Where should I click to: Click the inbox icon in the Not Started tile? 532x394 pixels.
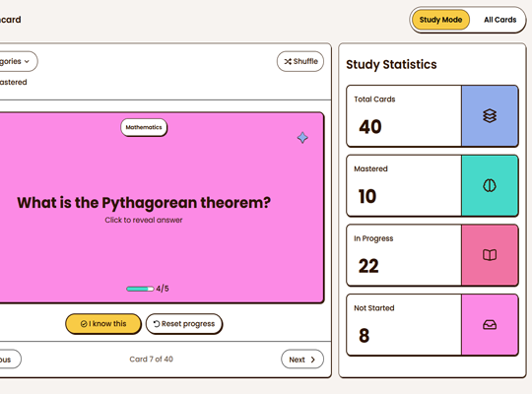(x=490, y=325)
